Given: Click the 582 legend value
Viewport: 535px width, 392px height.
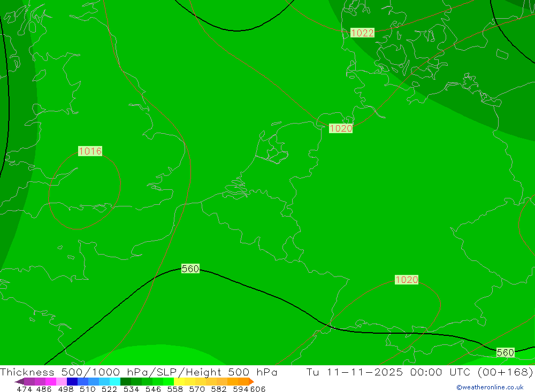Looking at the screenshot, I should click(218, 389).
